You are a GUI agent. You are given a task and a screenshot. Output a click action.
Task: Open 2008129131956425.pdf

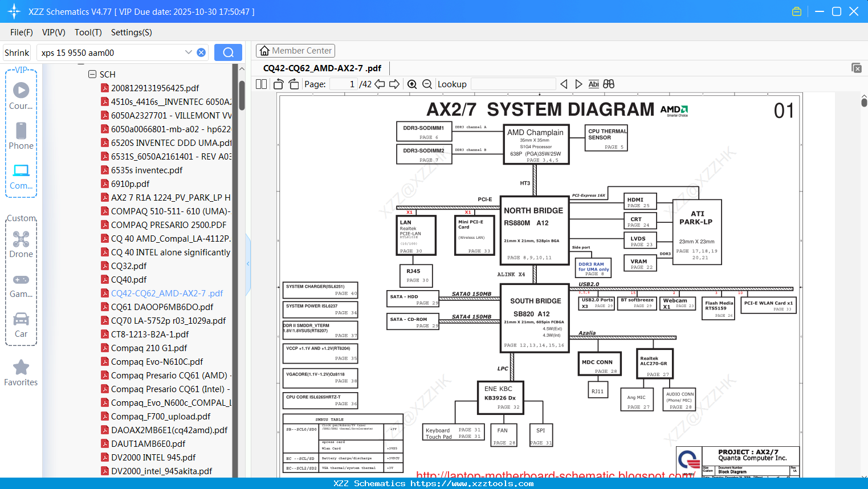tap(155, 88)
